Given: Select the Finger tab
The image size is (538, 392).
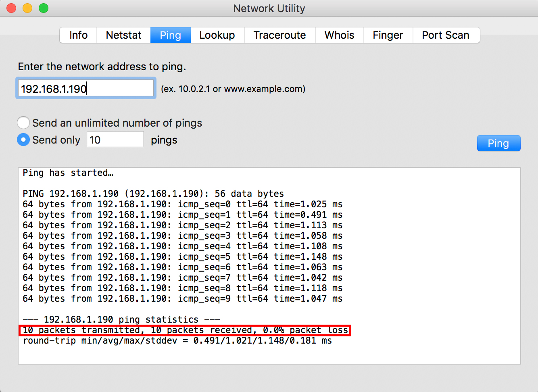Looking at the screenshot, I should [388, 35].
